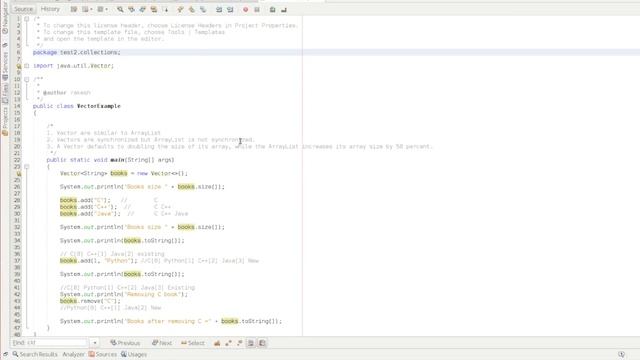
Task: Click the Find Selection magnifier icon
Action: click(120, 9)
